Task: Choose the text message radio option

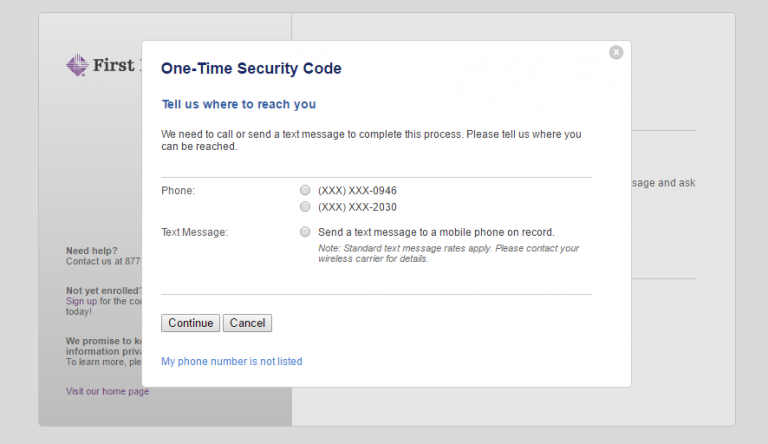Action: [305, 232]
